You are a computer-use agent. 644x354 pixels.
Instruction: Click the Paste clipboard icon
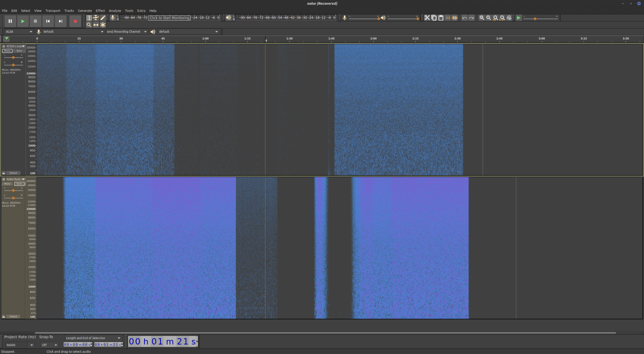click(x=441, y=18)
